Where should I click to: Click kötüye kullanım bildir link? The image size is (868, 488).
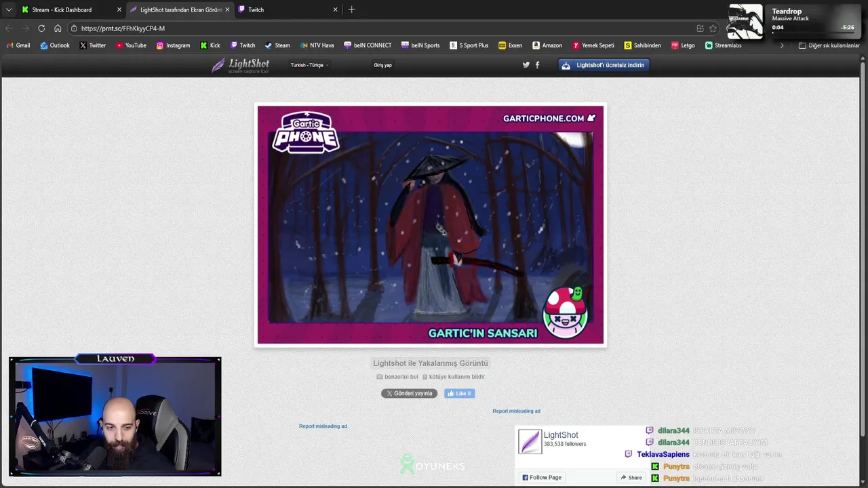click(453, 377)
